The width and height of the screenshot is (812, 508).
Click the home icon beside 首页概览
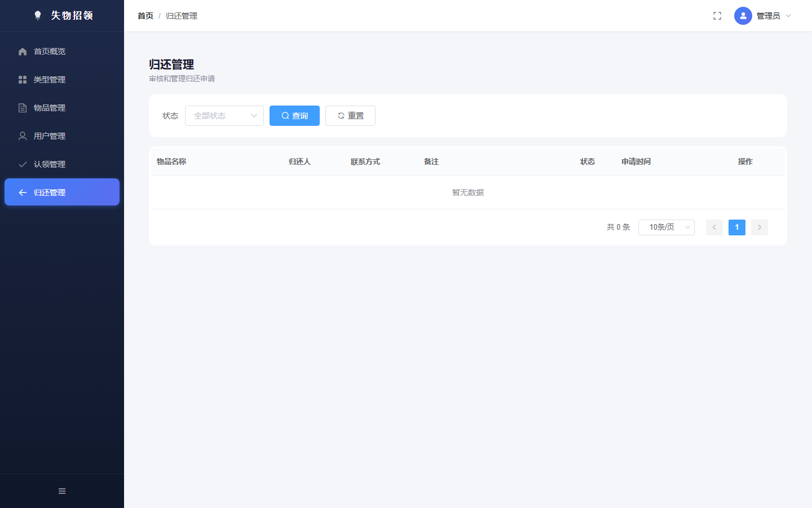tap(23, 51)
